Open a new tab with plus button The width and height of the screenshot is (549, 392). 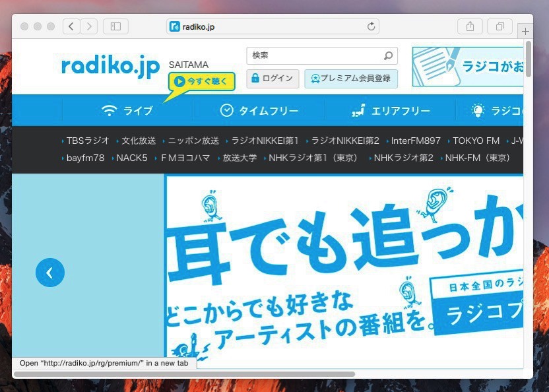click(525, 32)
